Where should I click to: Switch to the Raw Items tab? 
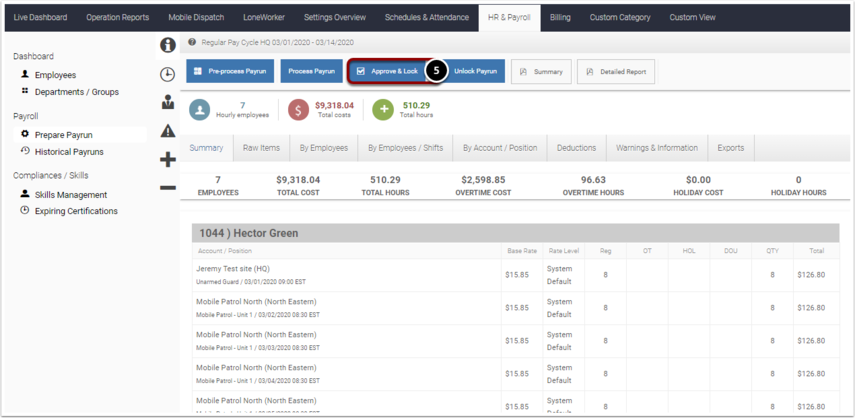tap(261, 148)
